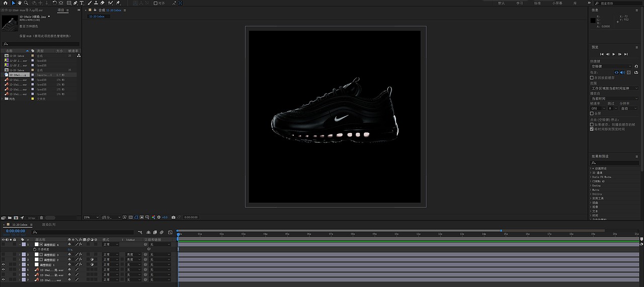
Task: Click the shy layers icon in timeline header
Action: pos(148,233)
